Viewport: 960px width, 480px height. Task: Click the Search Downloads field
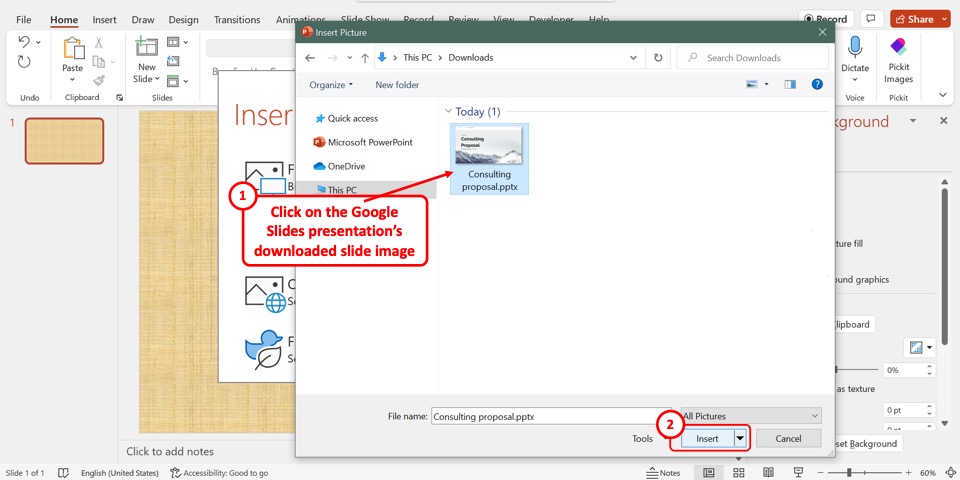point(753,58)
